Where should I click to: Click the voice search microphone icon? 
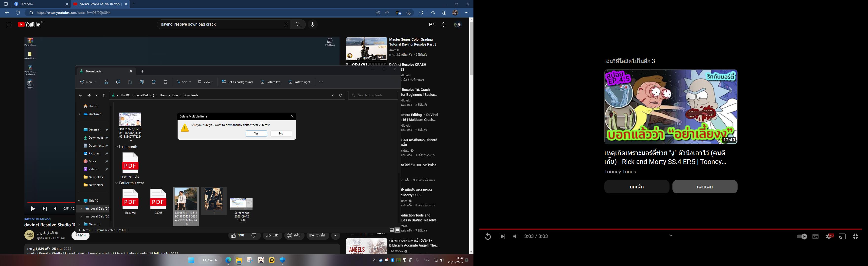click(x=313, y=24)
